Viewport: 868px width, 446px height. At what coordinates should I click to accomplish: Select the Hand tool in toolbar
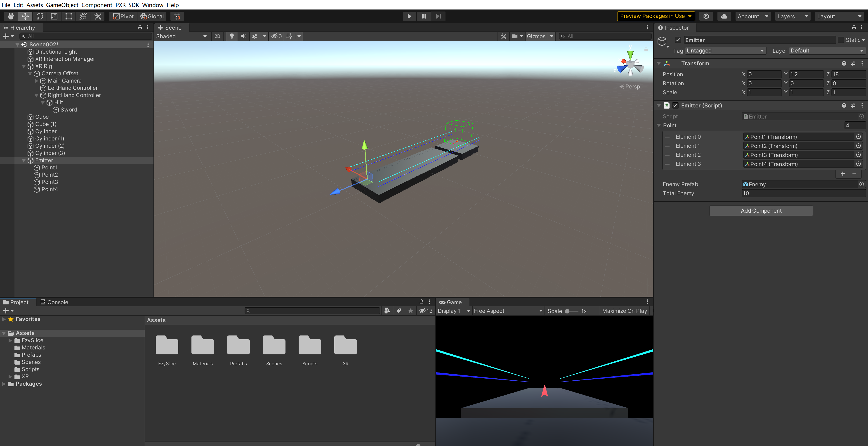coord(11,16)
